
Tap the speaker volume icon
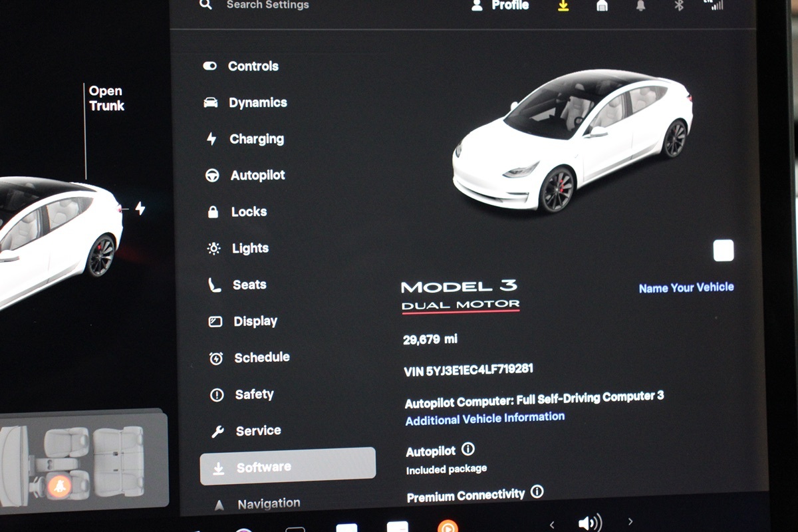click(x=589, y=523)
